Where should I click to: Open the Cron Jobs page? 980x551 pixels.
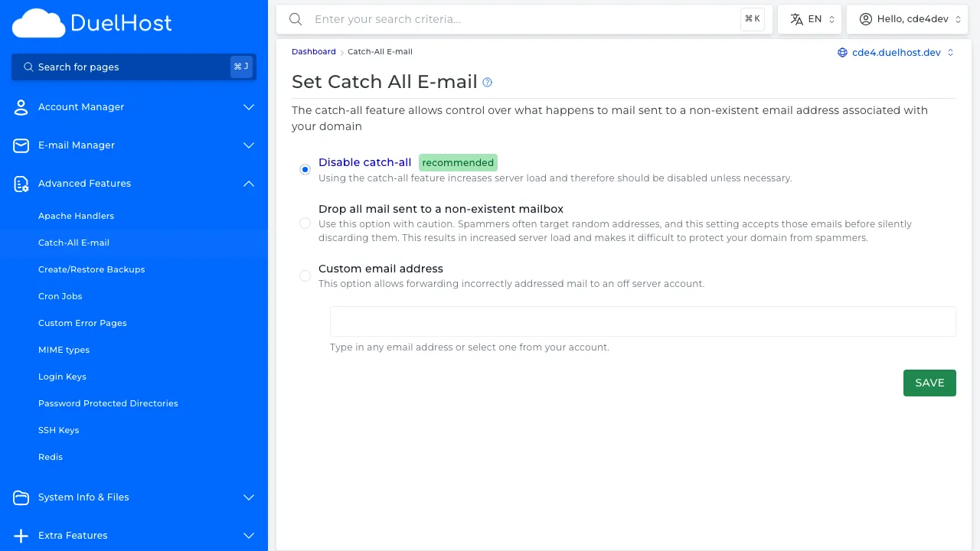coord(60,296)
